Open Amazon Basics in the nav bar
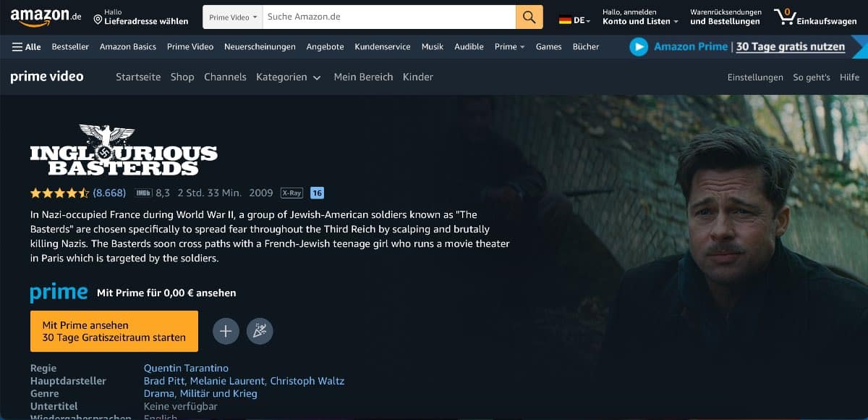Screen dimensions: 868x420 pos(128,46)
